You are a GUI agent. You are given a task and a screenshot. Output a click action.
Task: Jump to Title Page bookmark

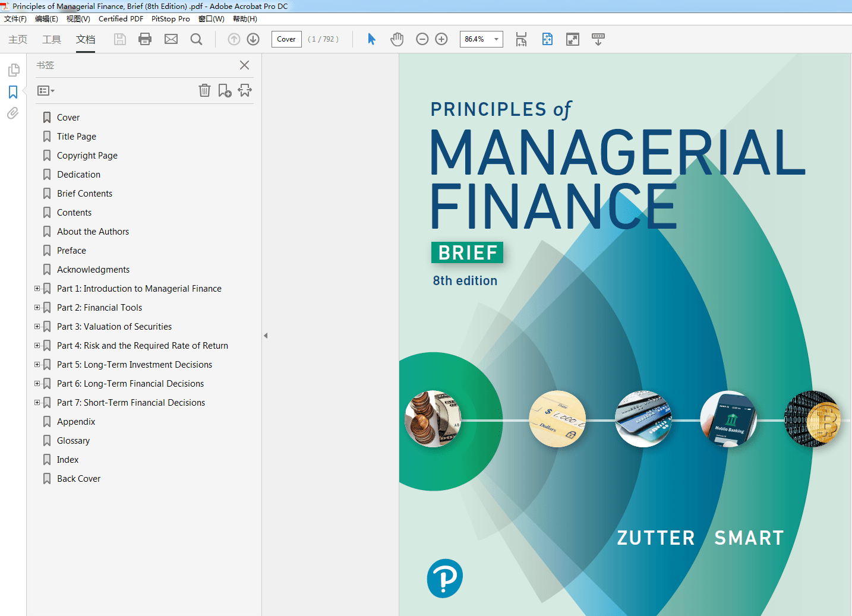tap(77, 137)
